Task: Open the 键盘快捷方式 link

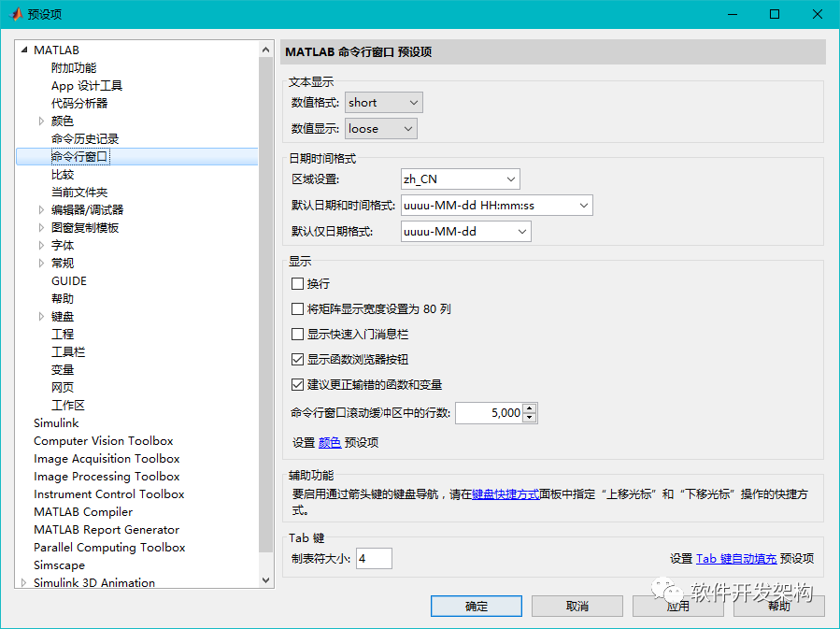Action: (505, 494)
